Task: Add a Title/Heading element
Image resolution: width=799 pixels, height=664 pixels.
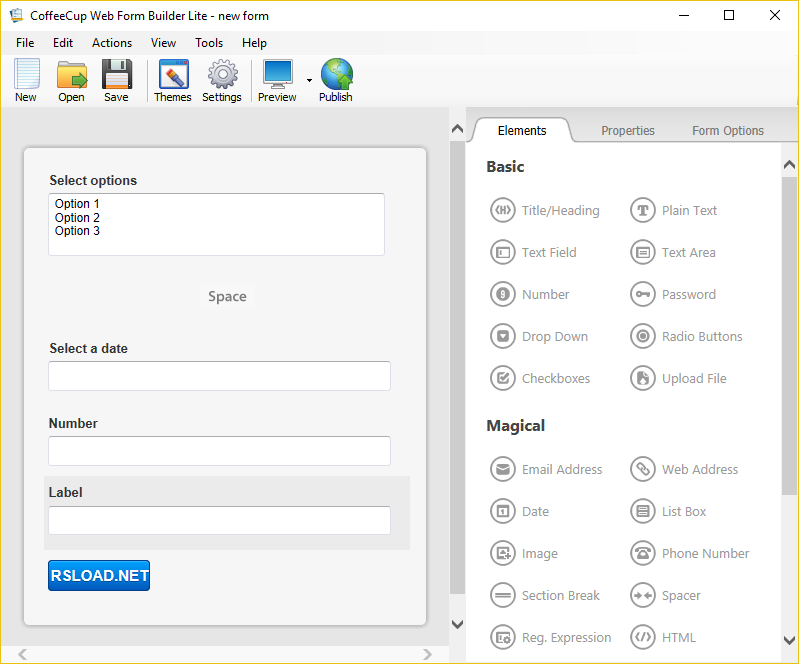Action: tap(545, 210)
